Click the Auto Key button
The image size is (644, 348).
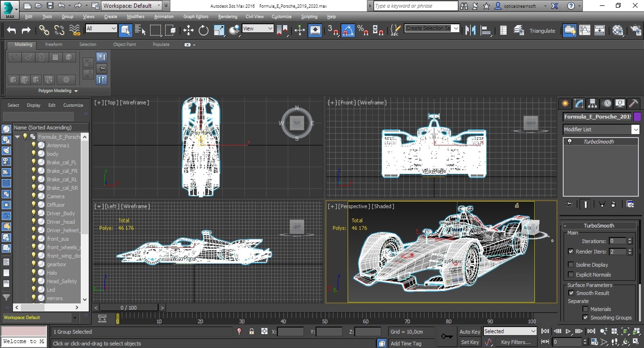click(470, 332)
